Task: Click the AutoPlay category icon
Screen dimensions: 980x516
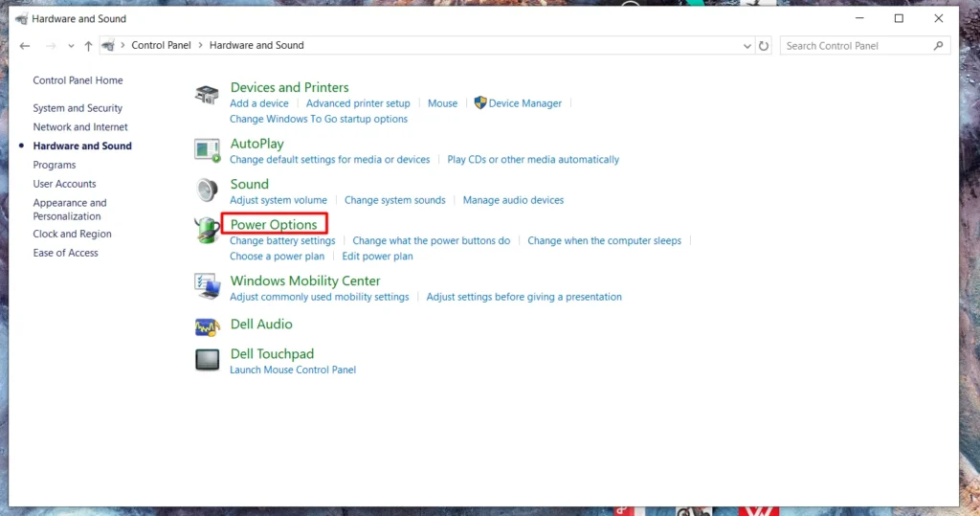Action: click(207, 150)
